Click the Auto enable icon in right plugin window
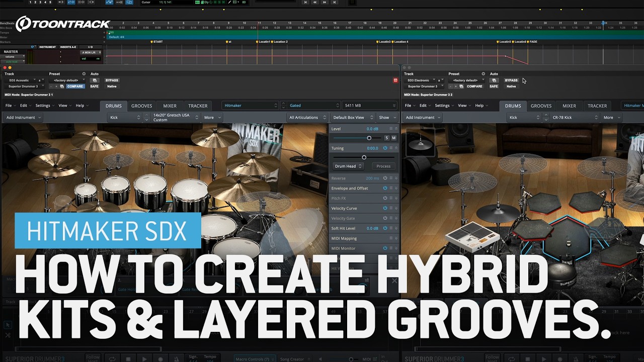The width and height of the screenshot is (644, 362). point(494,80)
